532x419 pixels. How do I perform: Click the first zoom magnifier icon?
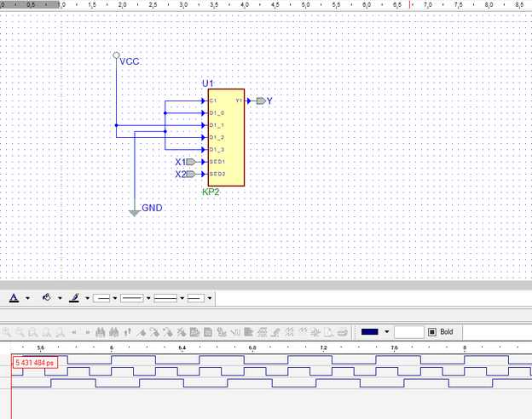point(7,331)
